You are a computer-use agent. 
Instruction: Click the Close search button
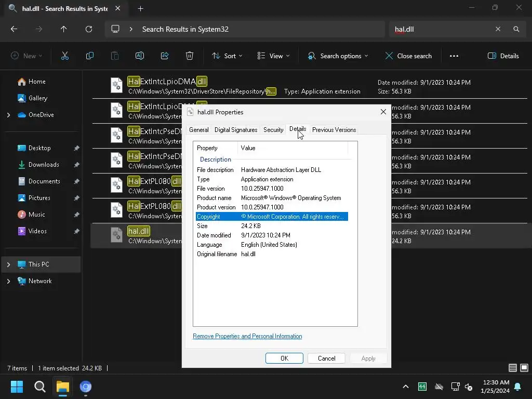pyautogui.click(x=408, y=56)
